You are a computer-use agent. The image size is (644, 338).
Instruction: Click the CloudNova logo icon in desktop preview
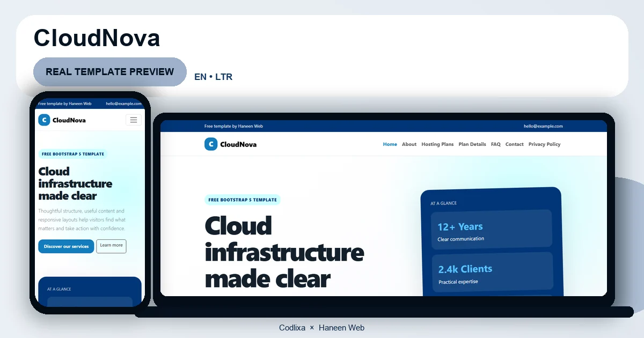coord(211,144)
